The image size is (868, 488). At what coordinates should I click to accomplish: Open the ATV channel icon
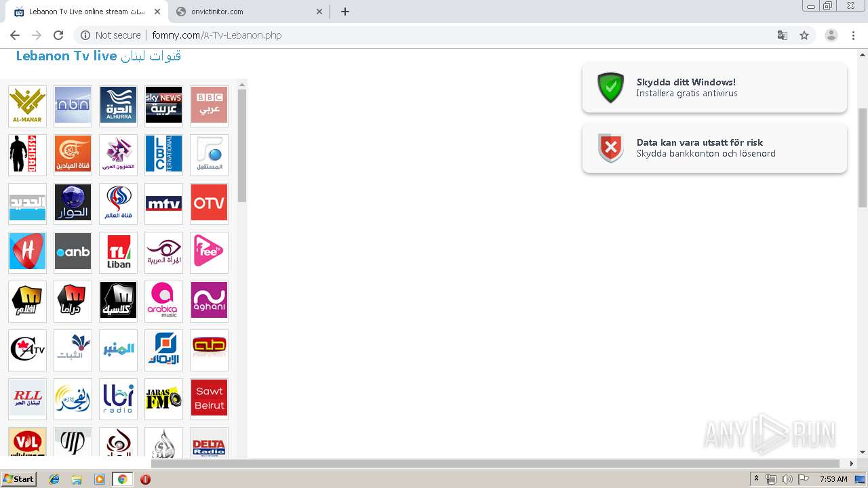[28, 350]
